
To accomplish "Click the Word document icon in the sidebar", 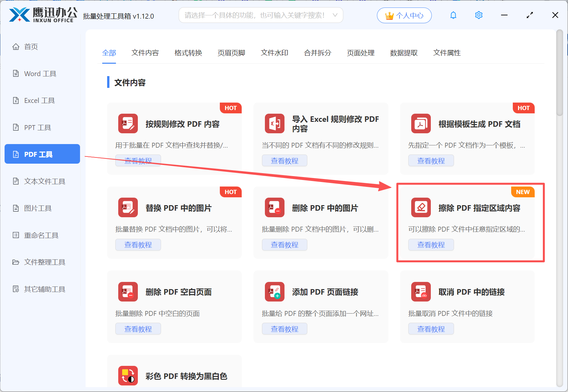I will click(16, 73).
